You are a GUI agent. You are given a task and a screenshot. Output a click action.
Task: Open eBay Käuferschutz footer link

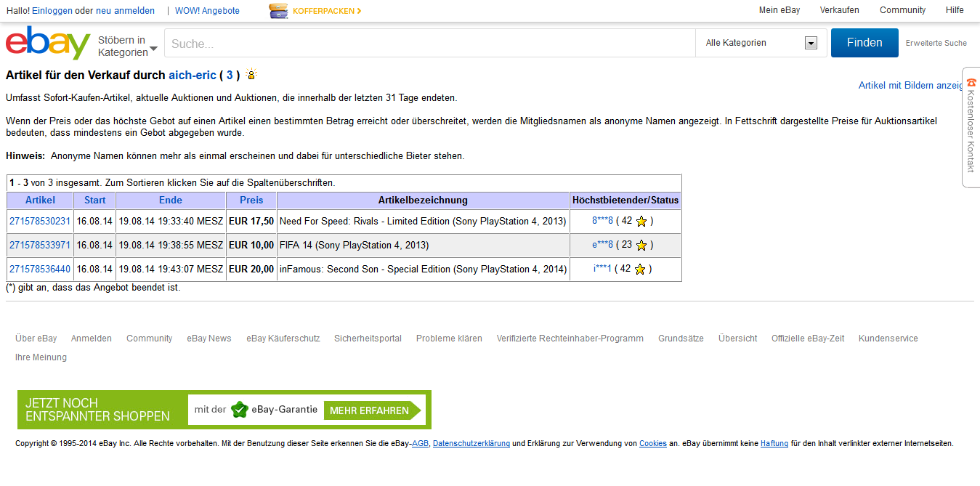tap(283, 339)
